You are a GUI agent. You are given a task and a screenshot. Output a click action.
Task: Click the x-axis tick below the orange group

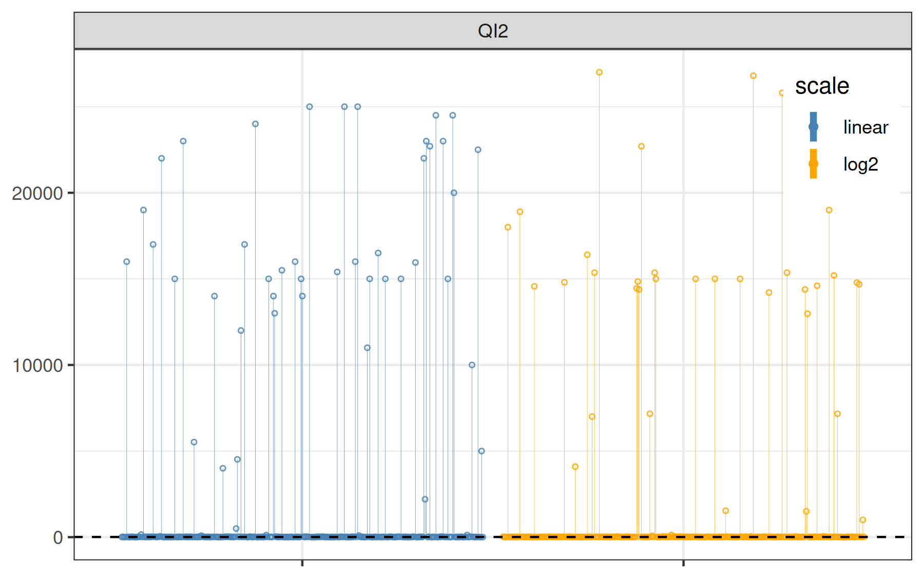click(683, 563)
